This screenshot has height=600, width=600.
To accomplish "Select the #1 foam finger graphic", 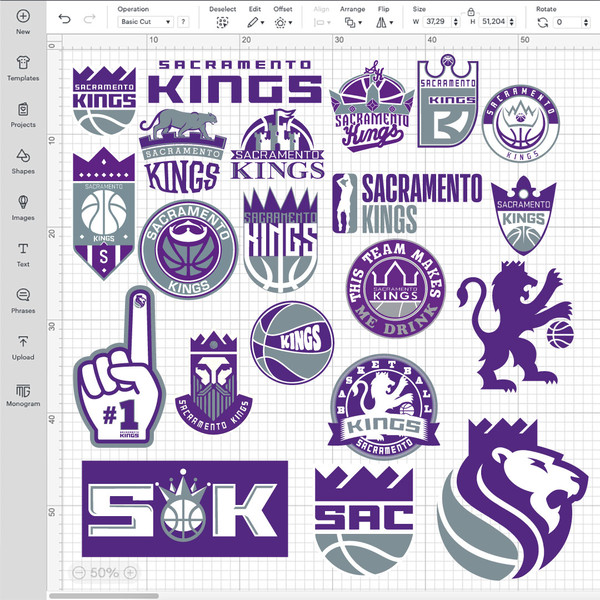I will (x=120, y=367).
